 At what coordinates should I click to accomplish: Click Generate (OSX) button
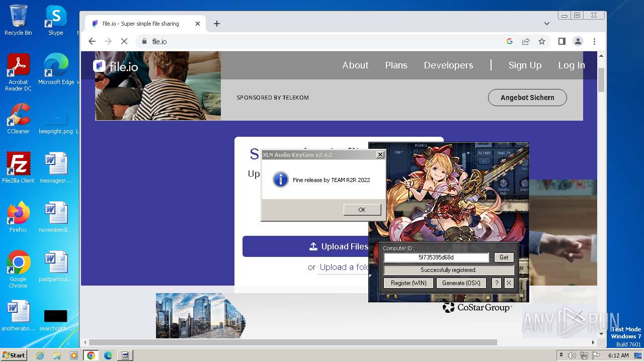[x=461, y=283]
